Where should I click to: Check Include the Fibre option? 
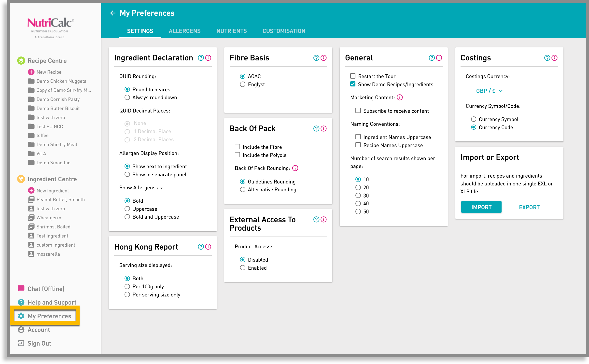(x=237, y=146)
